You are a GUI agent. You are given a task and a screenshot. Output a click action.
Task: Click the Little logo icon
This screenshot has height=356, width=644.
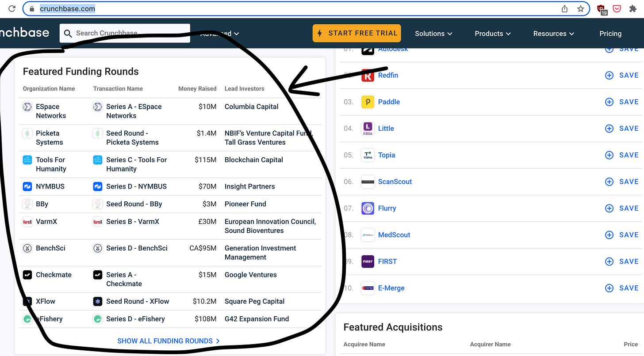click(x=368, y=129)
